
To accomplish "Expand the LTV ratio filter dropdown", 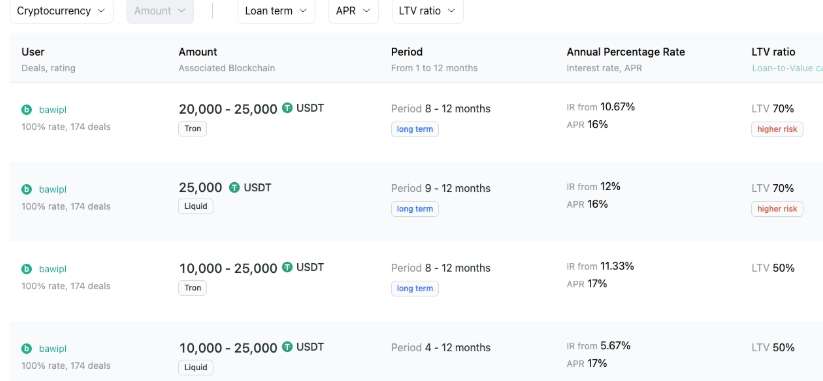I will [x=427, y=10].
